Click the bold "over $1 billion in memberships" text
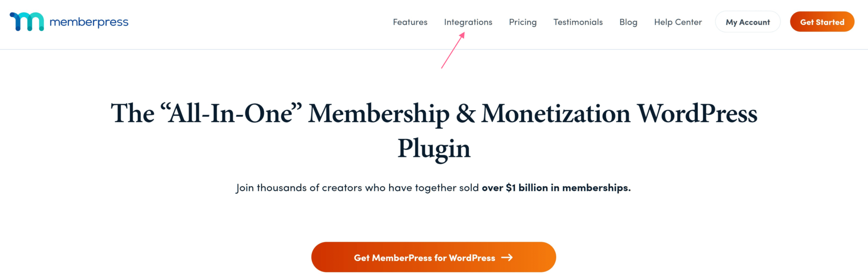Viewport: 868px width, 275px height. point(556,188)
